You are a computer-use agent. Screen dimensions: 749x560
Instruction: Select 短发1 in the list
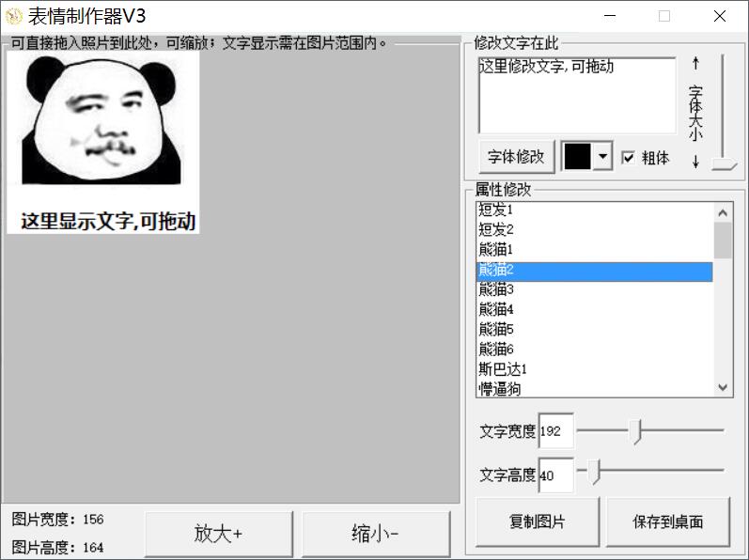click(x=594, y=210)
